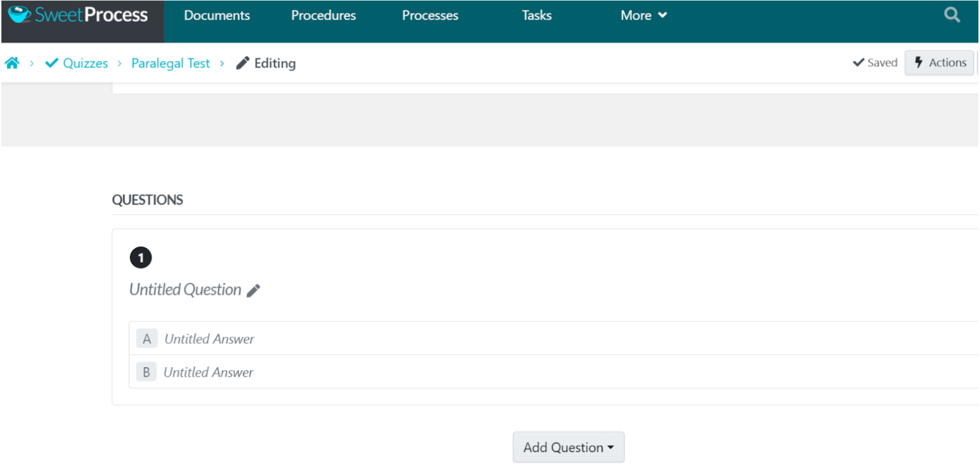Click the pencil icon next to Editing
This screenshot has width=980, height=476.
(243, 63)
